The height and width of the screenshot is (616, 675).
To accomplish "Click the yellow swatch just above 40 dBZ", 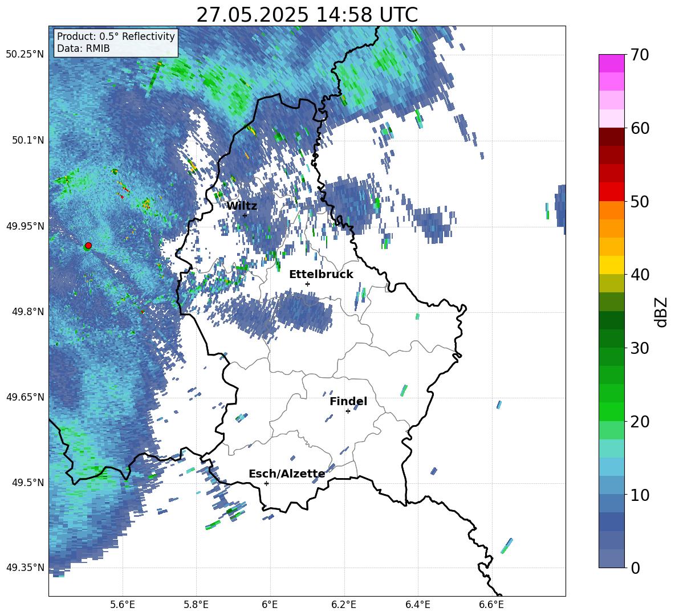I will [x=612, y=265].
